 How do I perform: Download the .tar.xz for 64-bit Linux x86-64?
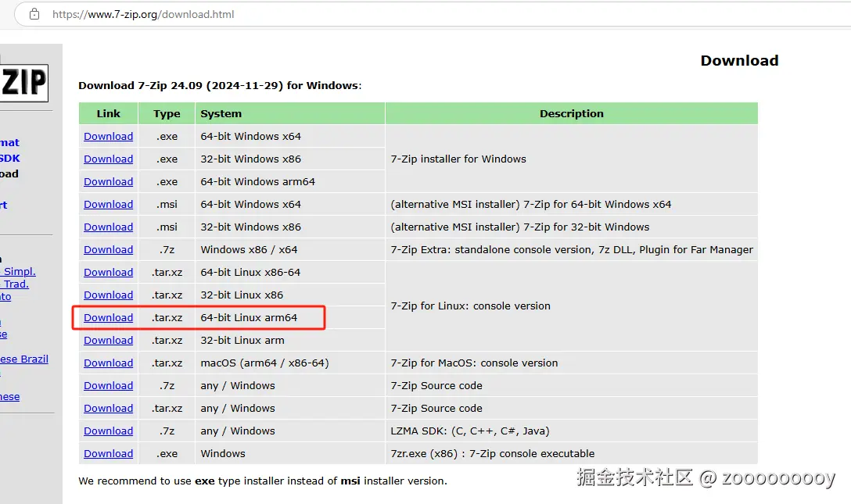coord(109,273)
